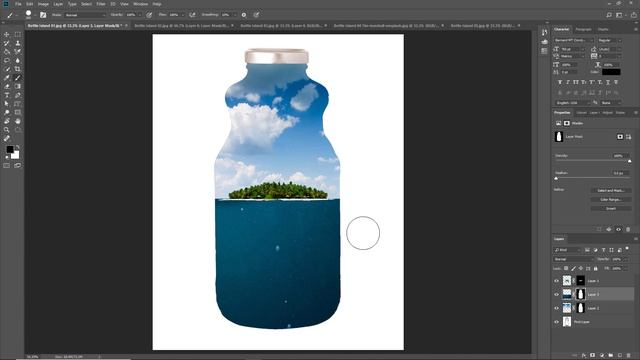Viewport: 640px width, 360px height.
Task: Filter layers by adjustment layers icon
Action: [596, 250]
